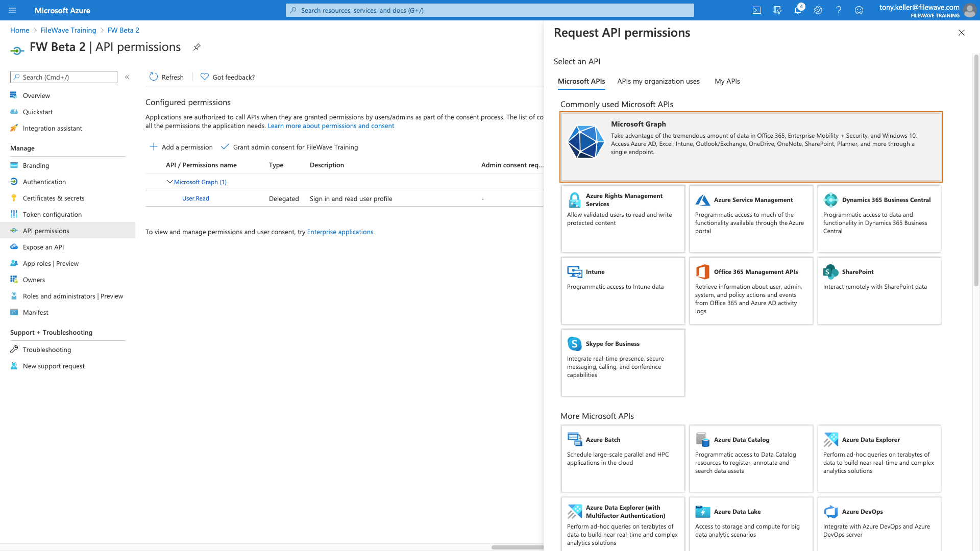Click the Troubleshooting wrench icon
This screenshot has width=980, height=551.
coord(14,349)
